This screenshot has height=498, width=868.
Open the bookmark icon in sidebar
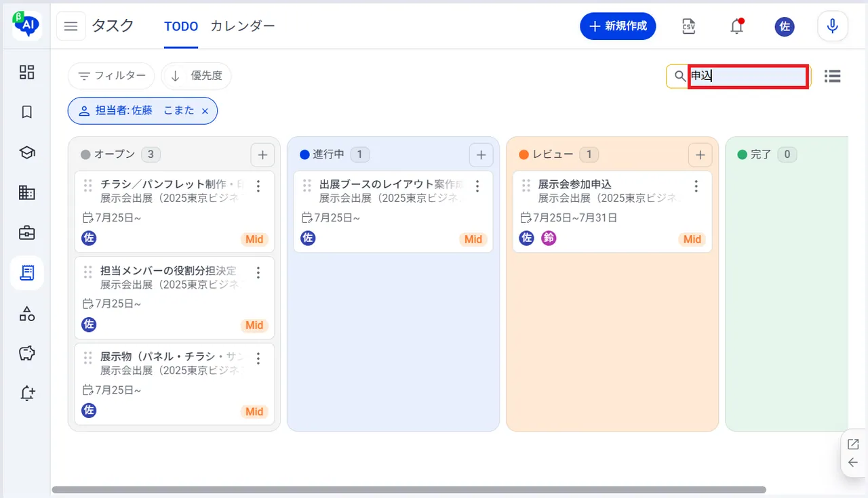click(x=26, y=112)
